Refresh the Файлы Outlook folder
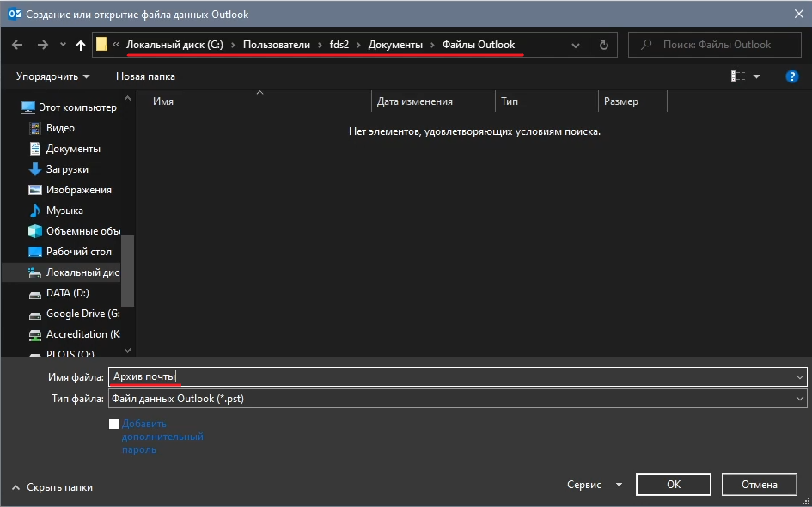The height and width of the screenshot is (507, 812). 603,45
